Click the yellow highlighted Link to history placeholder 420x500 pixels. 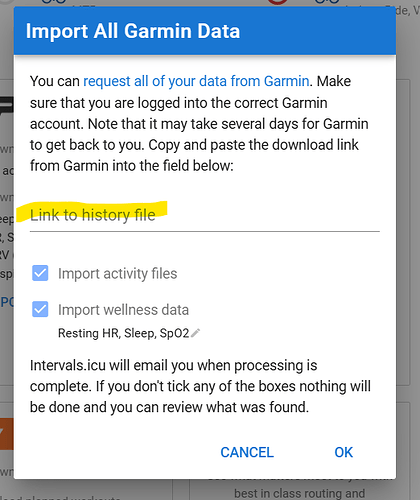pos(93,215)
